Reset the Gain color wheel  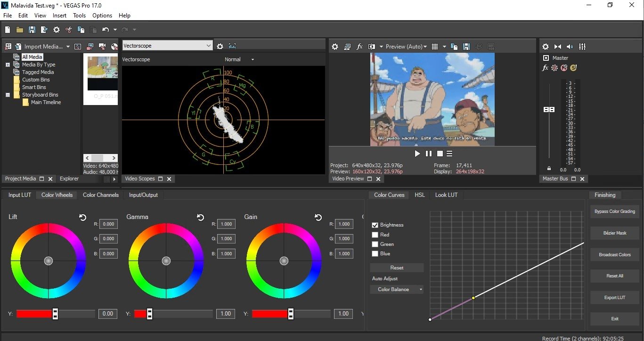(x=318, y=217)
